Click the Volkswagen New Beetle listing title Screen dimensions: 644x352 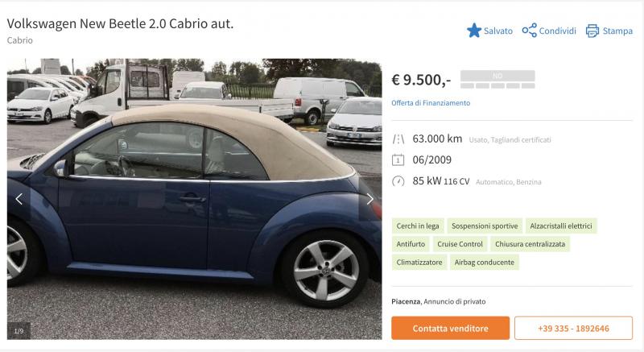[120, 24]
